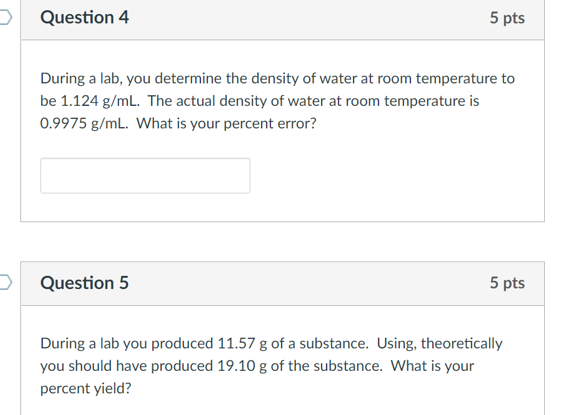Viewport: 573px width, 415px height.
Task: Click the words 'percent yield?' in Question 5
Action: pos(86,389)
